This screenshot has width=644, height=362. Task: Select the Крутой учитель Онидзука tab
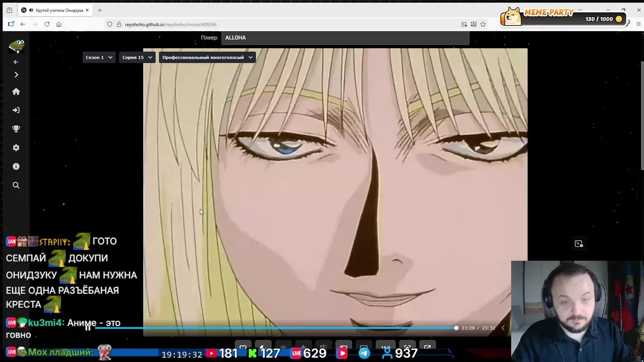coord(55,10)
